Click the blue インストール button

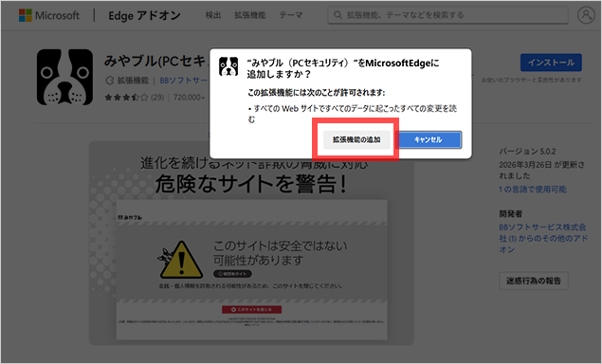tap(551, 63)
